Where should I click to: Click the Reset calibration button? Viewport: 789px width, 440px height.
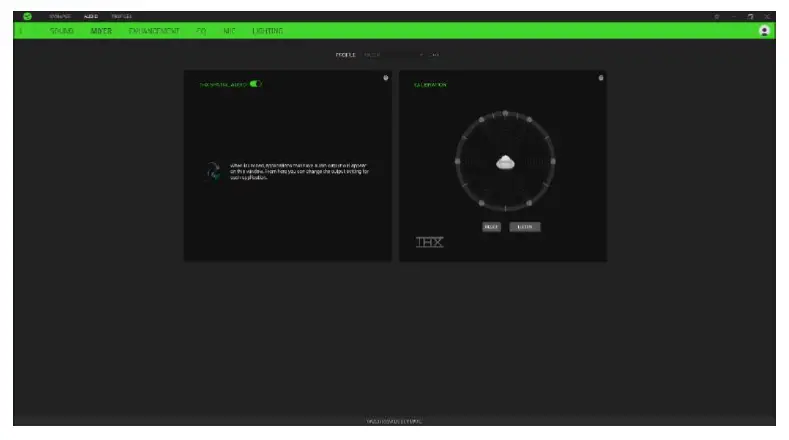pos(492,227)
